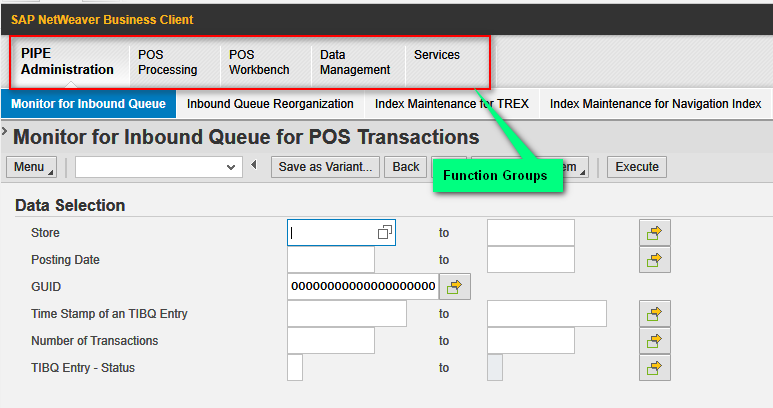Click the Save as Variant button
This screenshot has width=773, height=408.
point(325,167)
